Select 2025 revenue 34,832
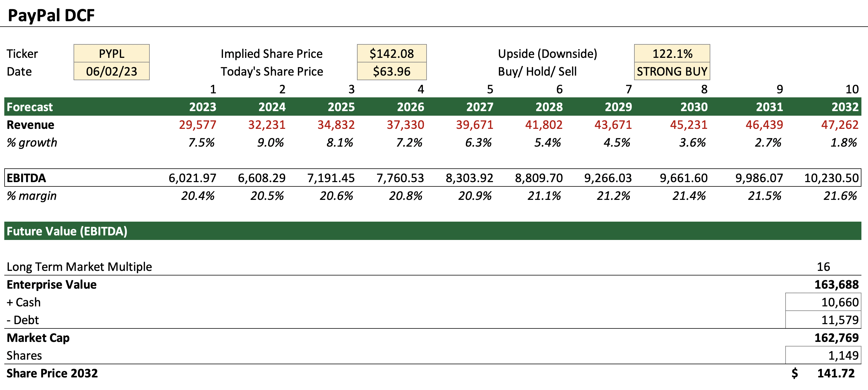Screen dimensions: 868x390 click(x=336, y=125)
